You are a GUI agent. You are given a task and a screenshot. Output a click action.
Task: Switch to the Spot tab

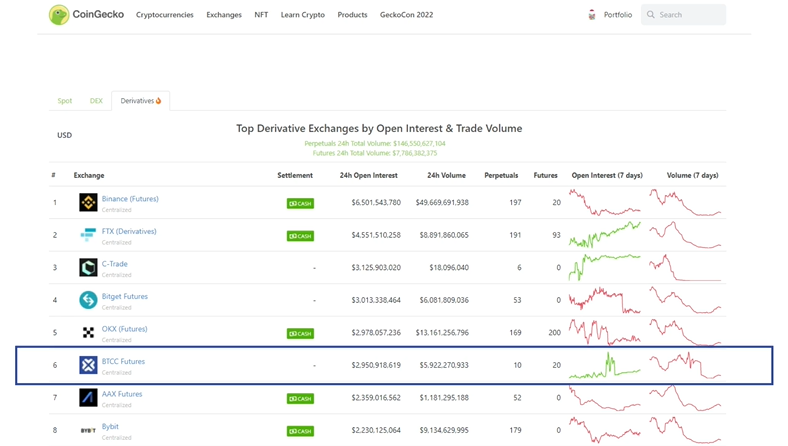(x=65, y=101)
